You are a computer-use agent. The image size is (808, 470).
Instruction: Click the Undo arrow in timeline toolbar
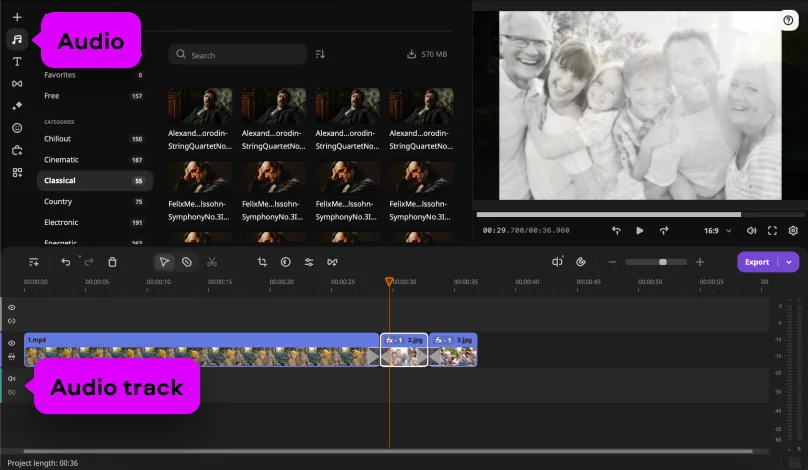[x=66, y=262]
